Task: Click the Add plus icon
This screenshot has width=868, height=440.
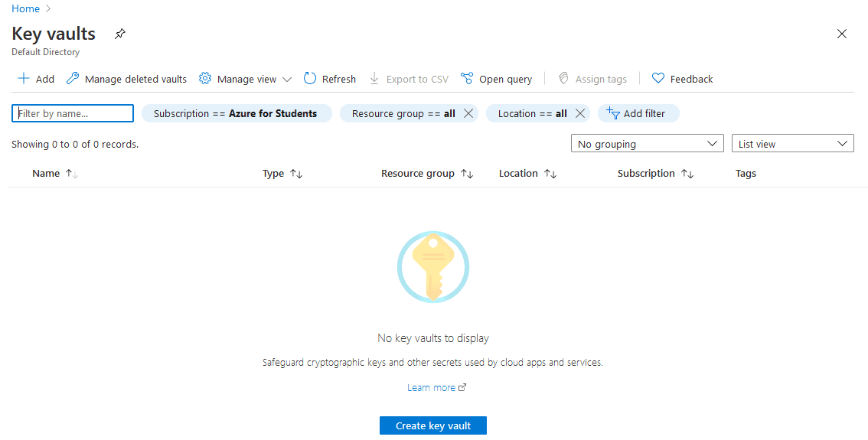Action: (24, 79)
